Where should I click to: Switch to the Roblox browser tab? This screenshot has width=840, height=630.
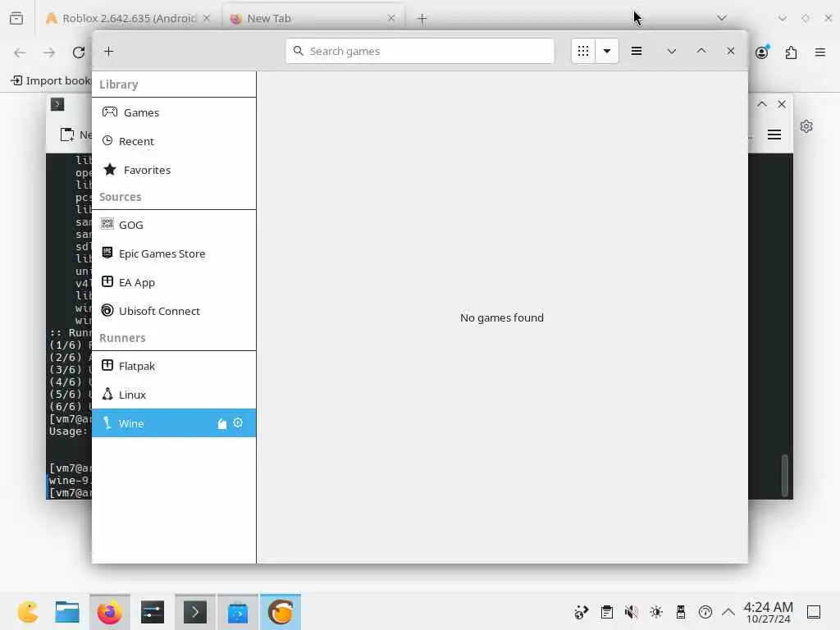click(x=129, y=18)
